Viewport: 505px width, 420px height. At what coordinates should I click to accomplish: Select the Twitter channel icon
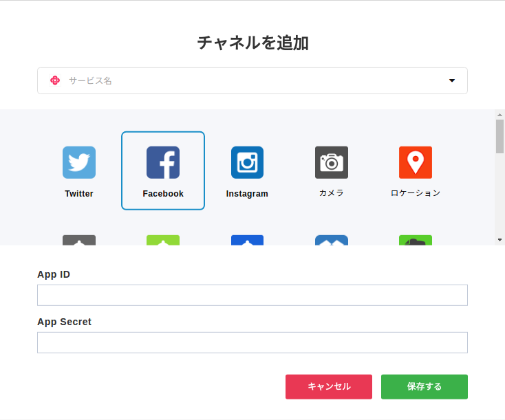pos(79,162)
